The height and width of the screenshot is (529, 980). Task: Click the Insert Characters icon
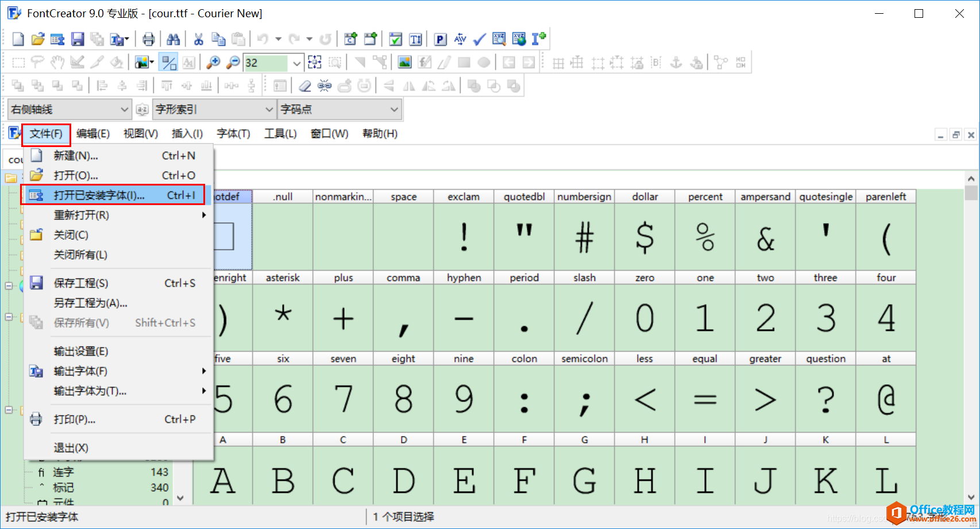coord(350,39)
